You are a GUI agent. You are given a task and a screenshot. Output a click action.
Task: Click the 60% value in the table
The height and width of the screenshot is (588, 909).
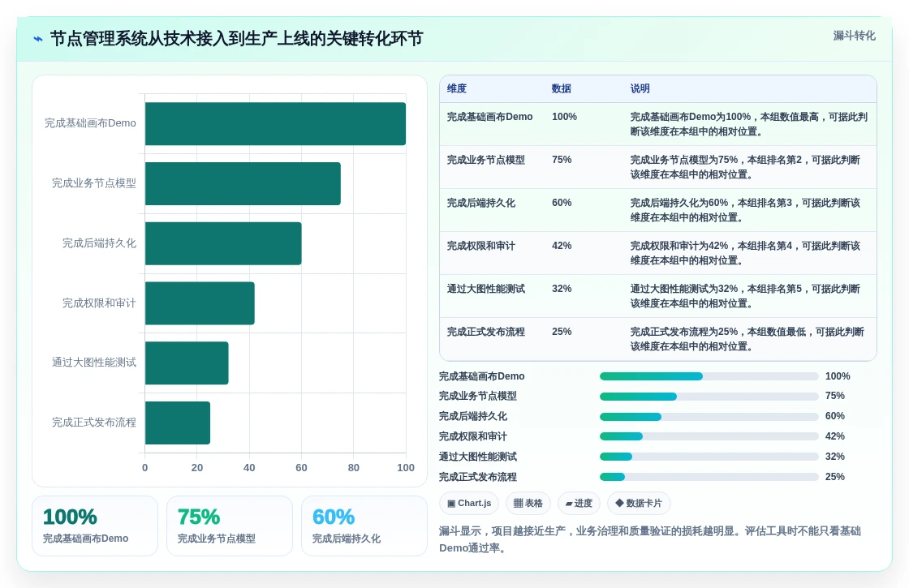[562, 203]
